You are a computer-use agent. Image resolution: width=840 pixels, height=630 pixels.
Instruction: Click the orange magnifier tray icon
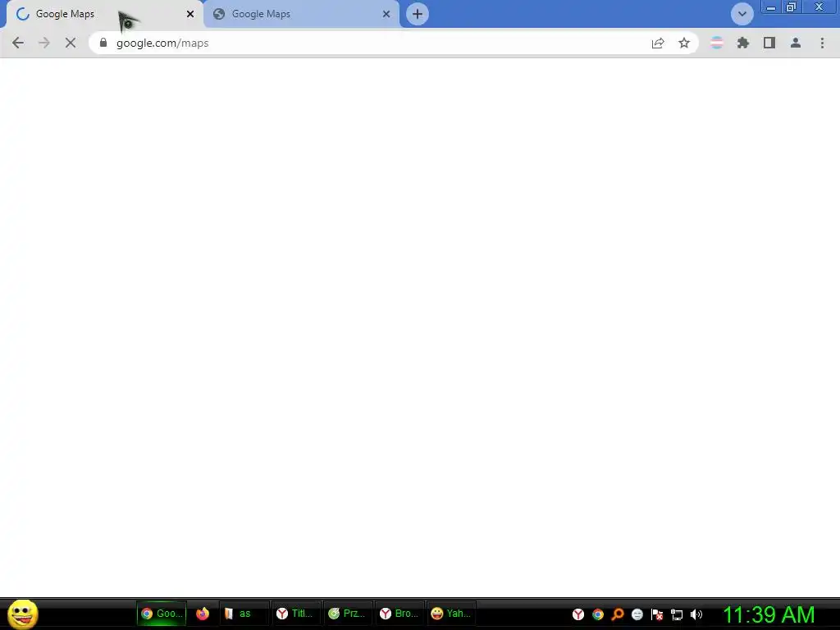618,614
